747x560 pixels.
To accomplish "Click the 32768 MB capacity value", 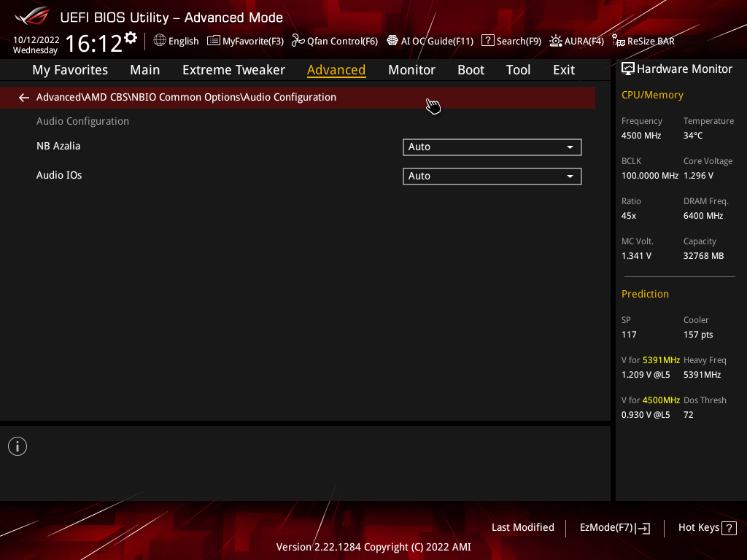I will (704, 256).
